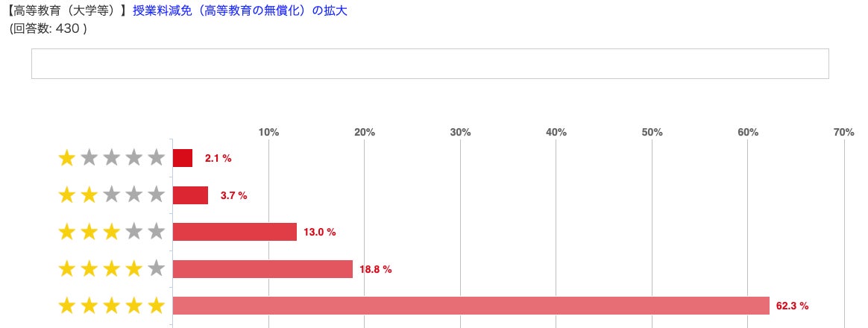The height and width of the screenshot is (328, 868).
Task: Click the red 2.1 % bar
Action: pos(183,158)
